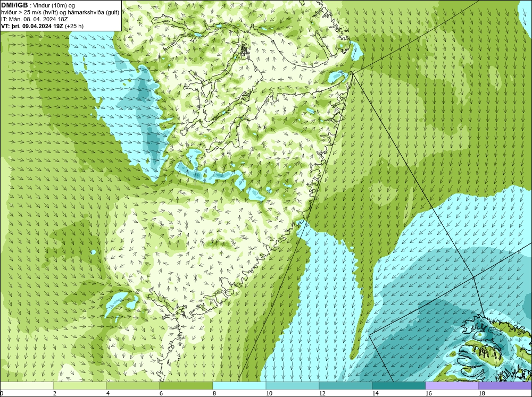
Task: Click the legend scale label 12
Action: tap(322, 393)
